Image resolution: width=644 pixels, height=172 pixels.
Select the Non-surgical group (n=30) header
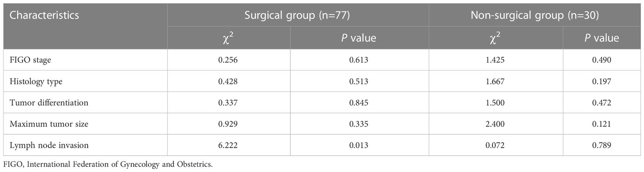(535, 15)
